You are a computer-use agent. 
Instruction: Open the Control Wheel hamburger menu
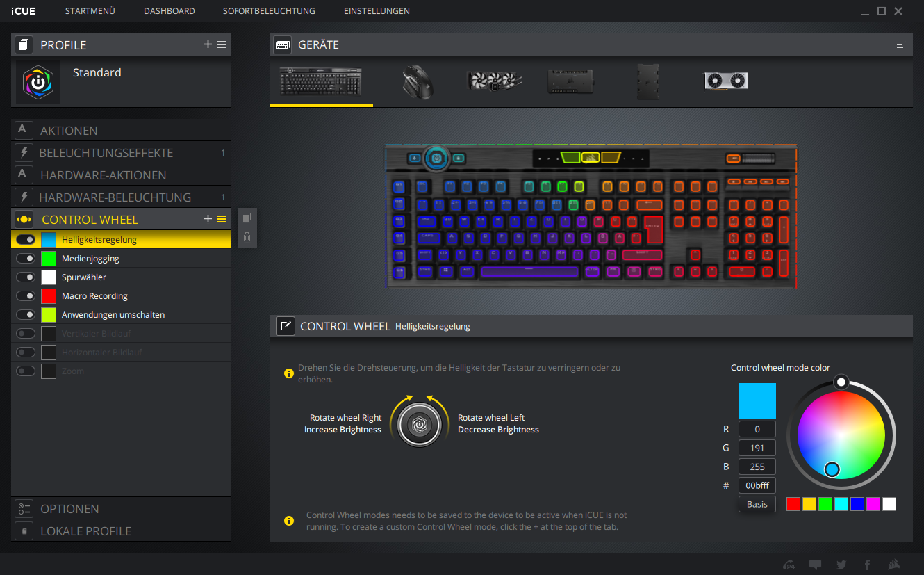click(222, 219)
